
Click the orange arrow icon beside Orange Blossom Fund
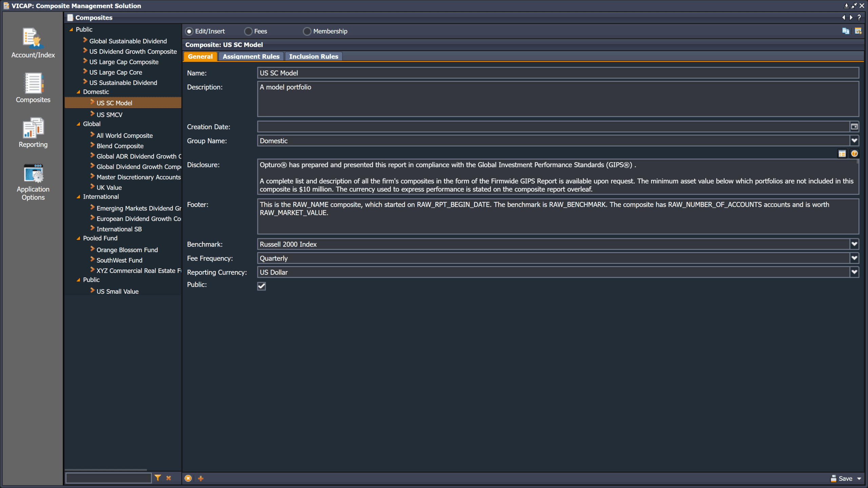pyautogui.click(x=92, y=249)
